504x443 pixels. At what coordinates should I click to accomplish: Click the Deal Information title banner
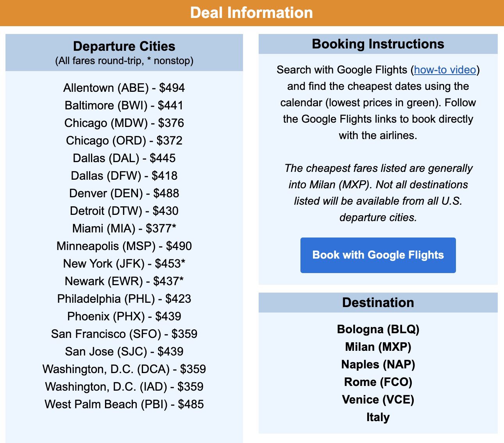point(252,13)
